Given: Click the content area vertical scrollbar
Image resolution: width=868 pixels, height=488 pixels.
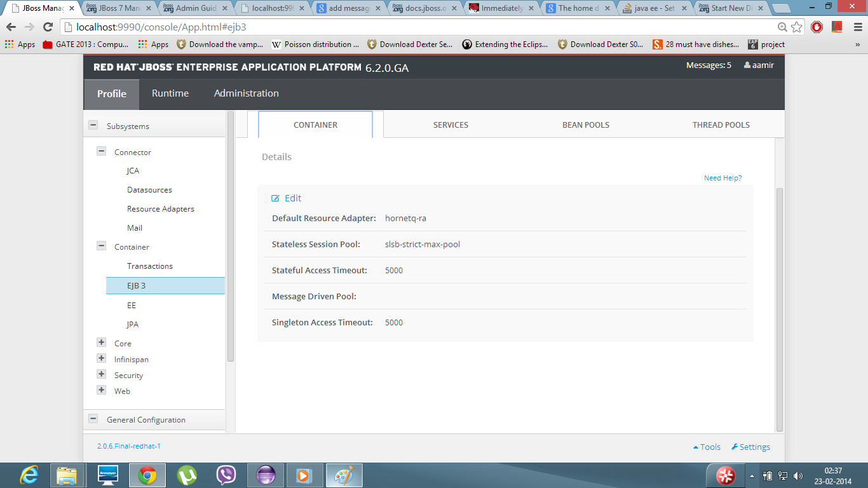Looking at the screenshot, I should pos(780,309).
